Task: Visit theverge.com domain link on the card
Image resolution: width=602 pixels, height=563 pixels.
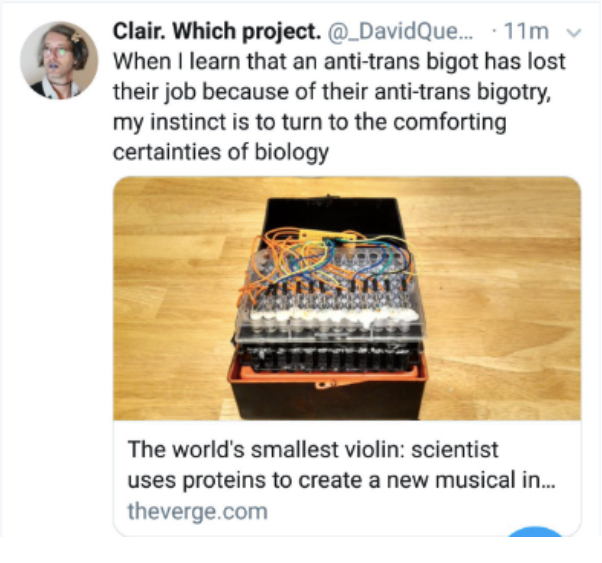Action: click(197, 512)
